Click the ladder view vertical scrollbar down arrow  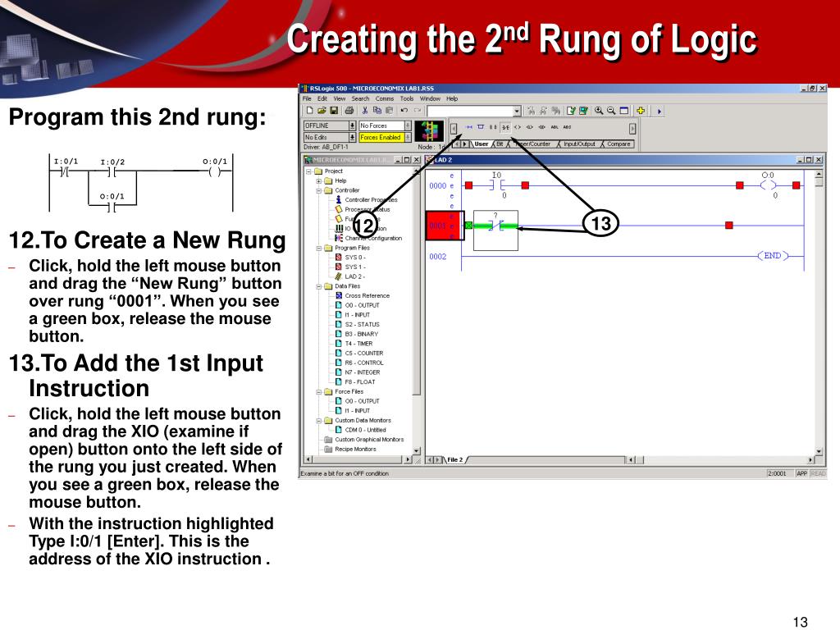coord(819,452)
